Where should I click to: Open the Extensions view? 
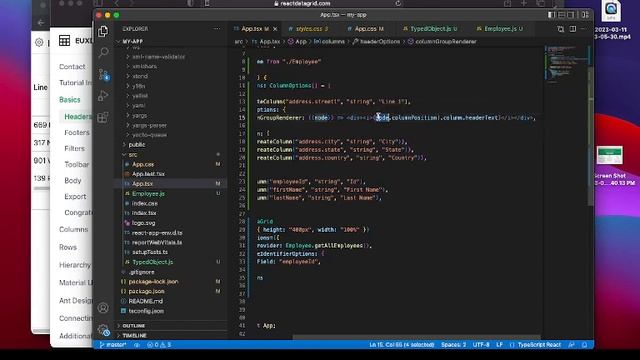(x=103, y=118)
